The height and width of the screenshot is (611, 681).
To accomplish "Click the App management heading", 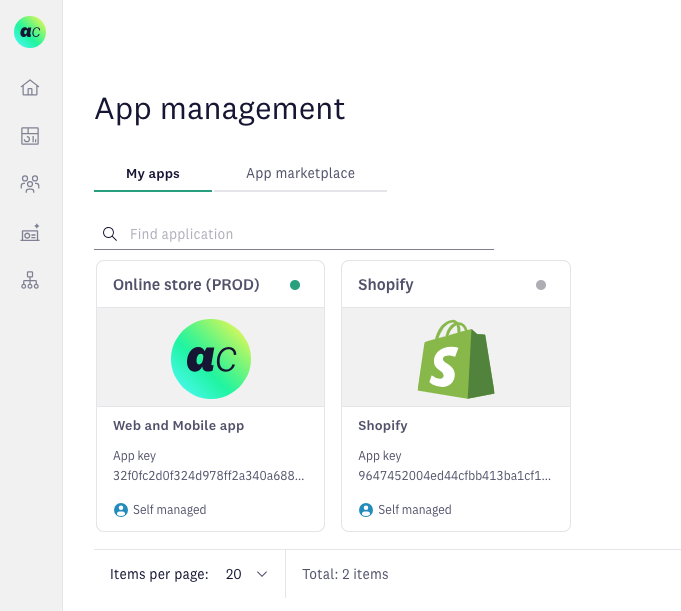I will pyautogui.click(x=220, y=109).
